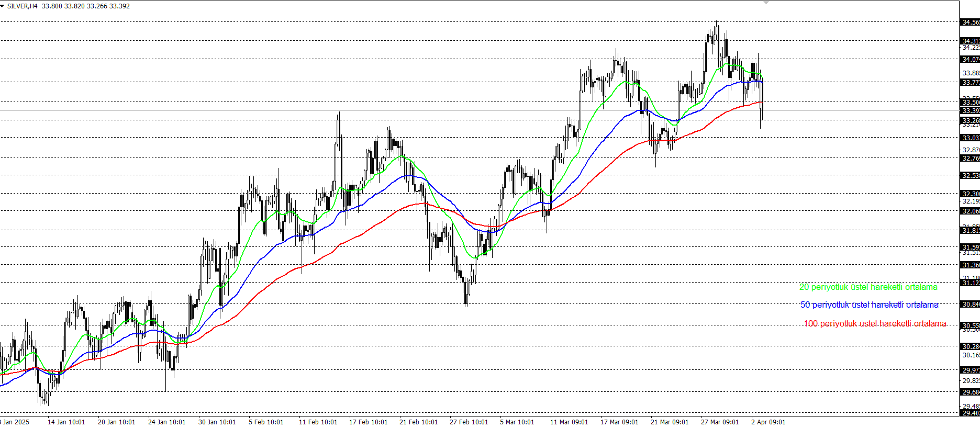Click the 29.97 price level label
The width and height of the screenshot is (980, 428).
(970, 370)
